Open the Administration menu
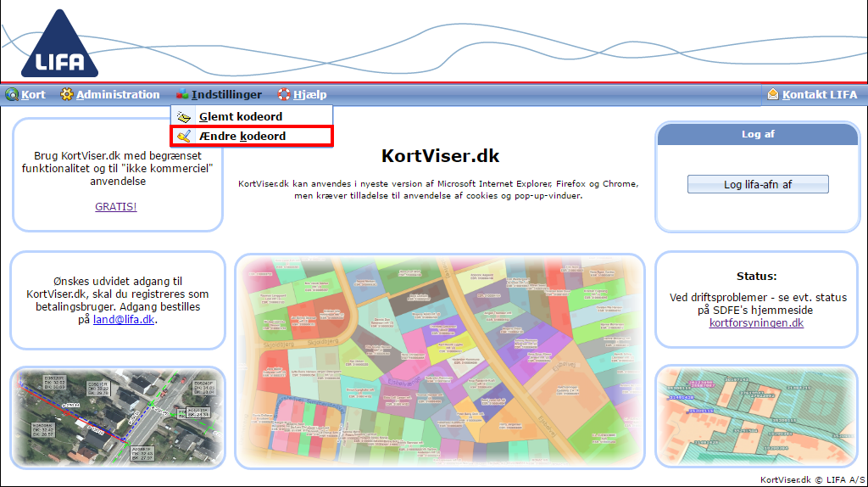Screen dimensions: 868x487 [x=118, y=95]
